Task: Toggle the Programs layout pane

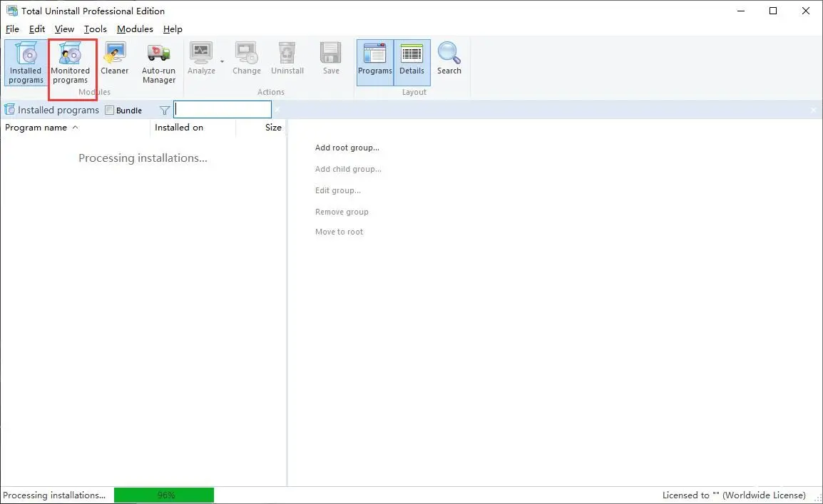Action: (x=374, y=63)
